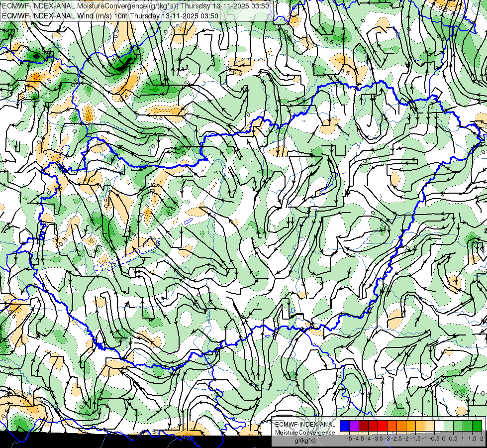
Task: Pick the bright red swatch between -3.5 and -3
Action: pyautogui.click(x=383, y=426)
